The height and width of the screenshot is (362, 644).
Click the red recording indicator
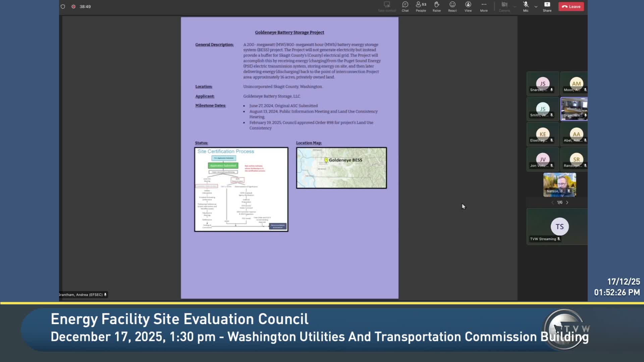[x=73, y=7]
